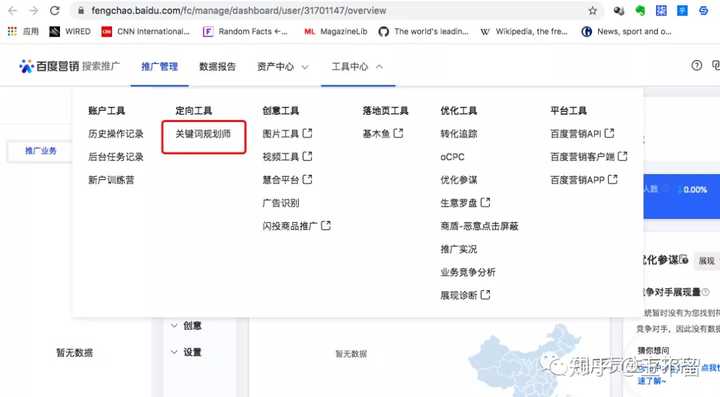Click the browser back arrow

(12, 10)
